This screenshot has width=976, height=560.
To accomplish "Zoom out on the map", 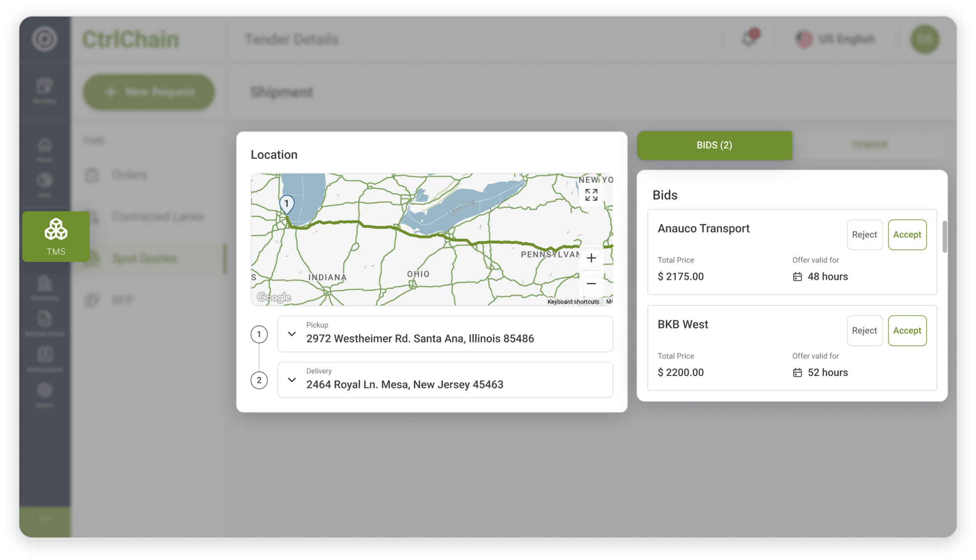I will click(x=591, y=283).
